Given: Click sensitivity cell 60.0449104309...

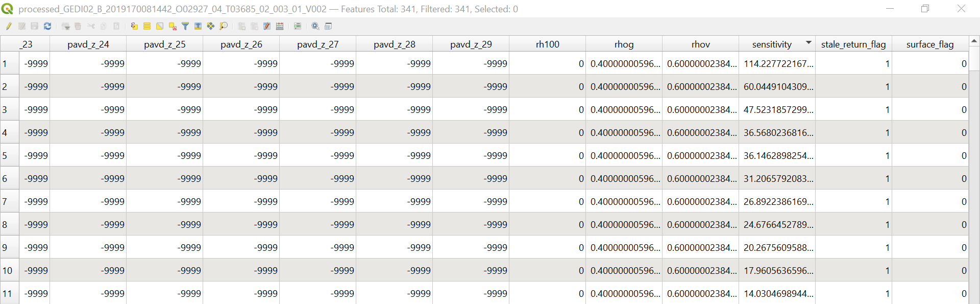Looking at the screenshot, I should click(777, 86).
